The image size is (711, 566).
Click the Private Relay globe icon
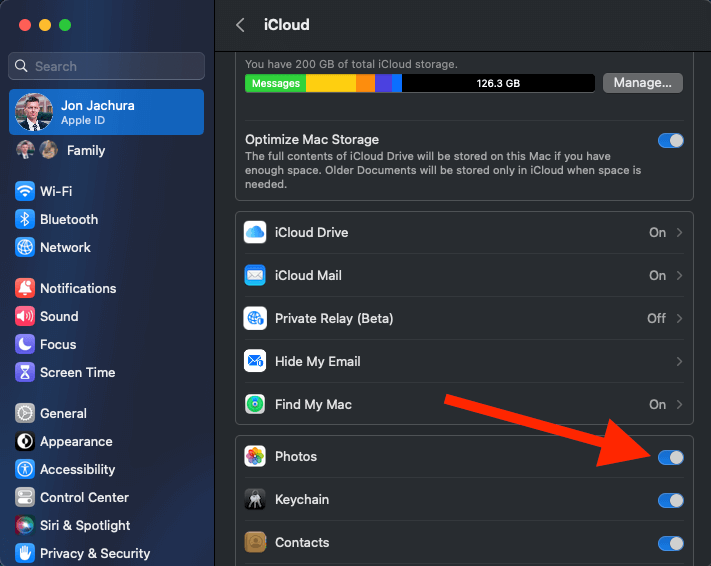point(255,318)
